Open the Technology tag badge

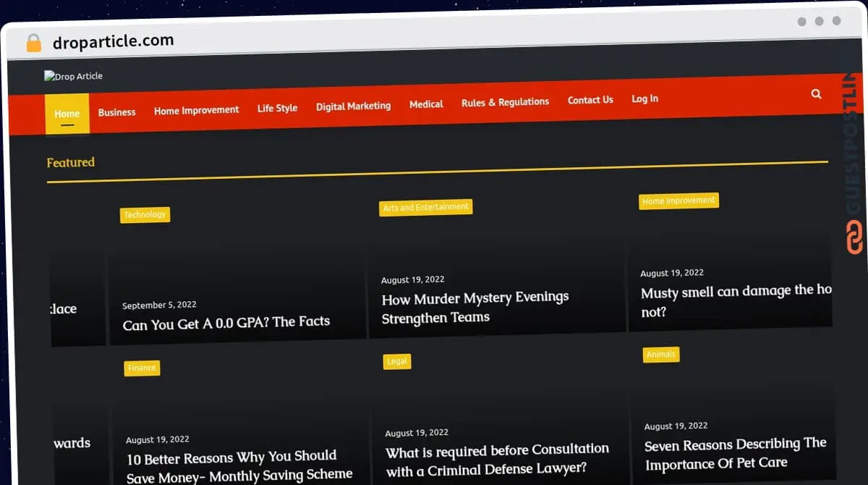tap(145, 214)
